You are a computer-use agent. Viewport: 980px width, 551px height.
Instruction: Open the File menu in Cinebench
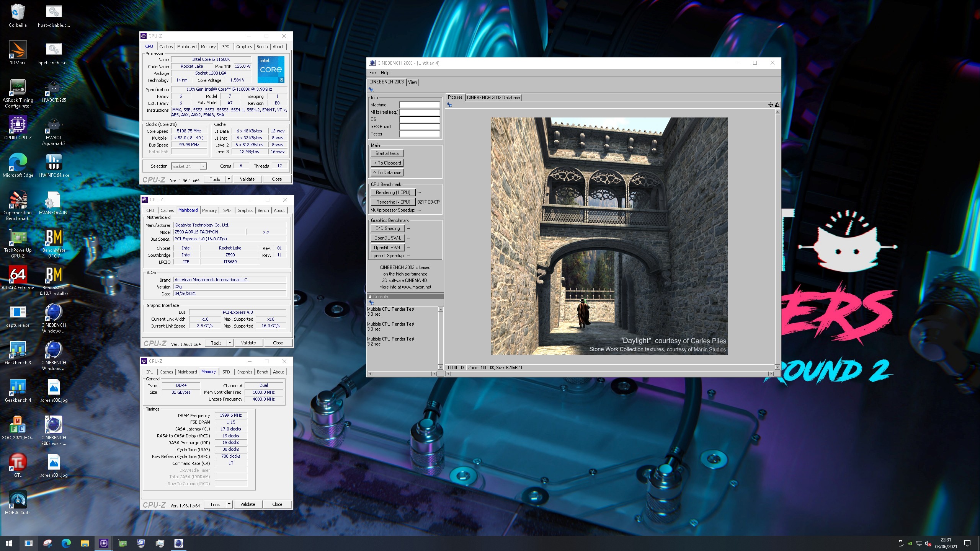pos(372,72)
